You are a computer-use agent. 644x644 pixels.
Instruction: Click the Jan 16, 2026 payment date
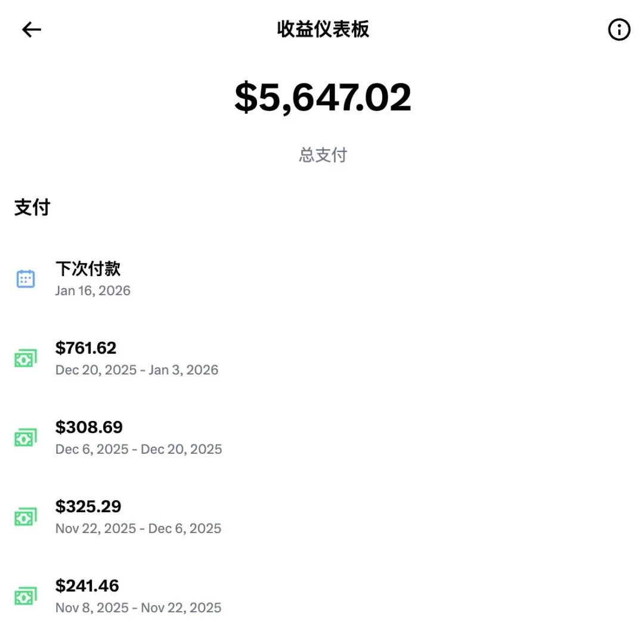point(93,290)
